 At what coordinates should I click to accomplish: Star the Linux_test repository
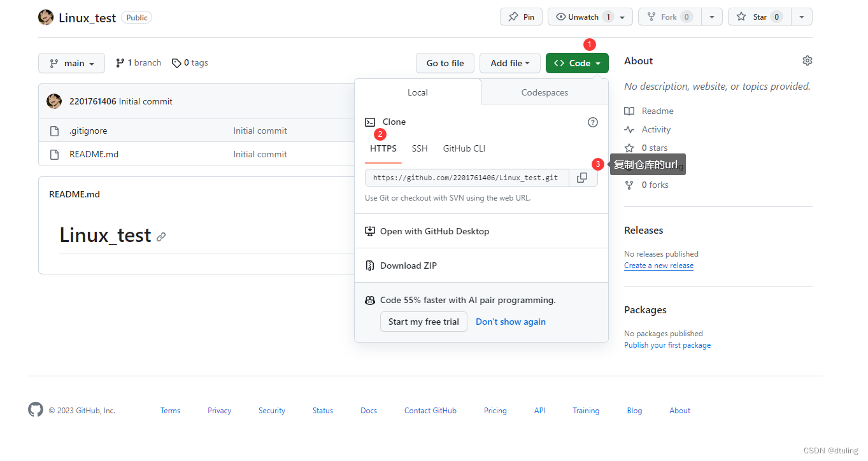click(x=759, y=17)
